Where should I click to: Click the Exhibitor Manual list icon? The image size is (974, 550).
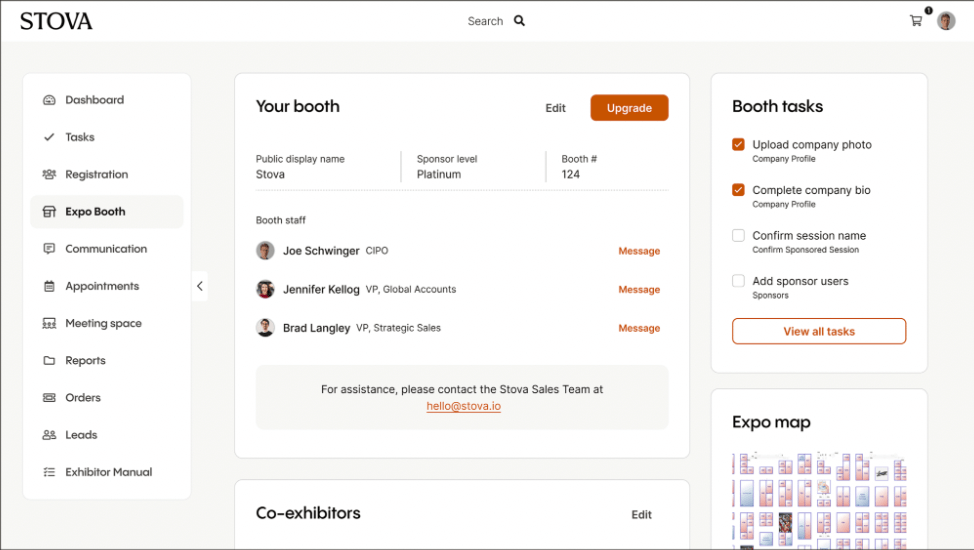point(49,472)
